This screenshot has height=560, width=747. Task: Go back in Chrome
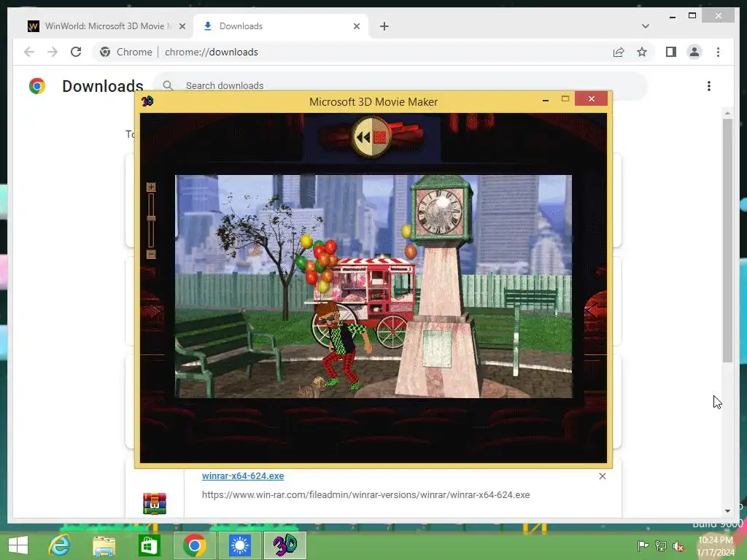click(x=29, y=52)
